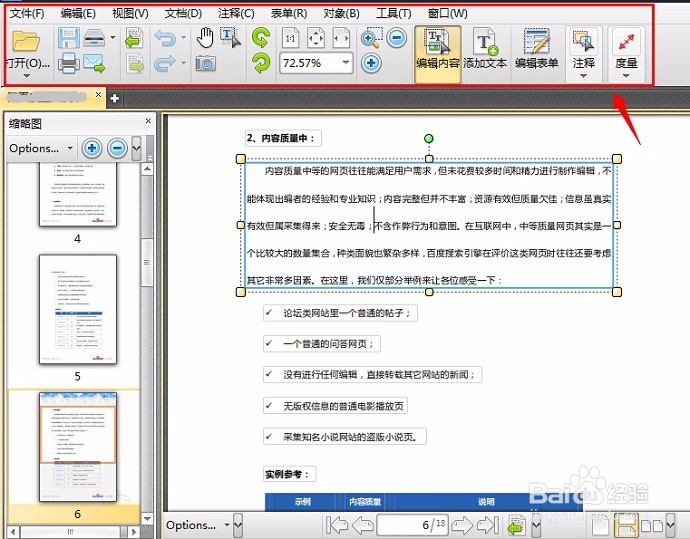690x539 pixels.
Task: Set actual size 1:1 zoom
Action: 290,38
